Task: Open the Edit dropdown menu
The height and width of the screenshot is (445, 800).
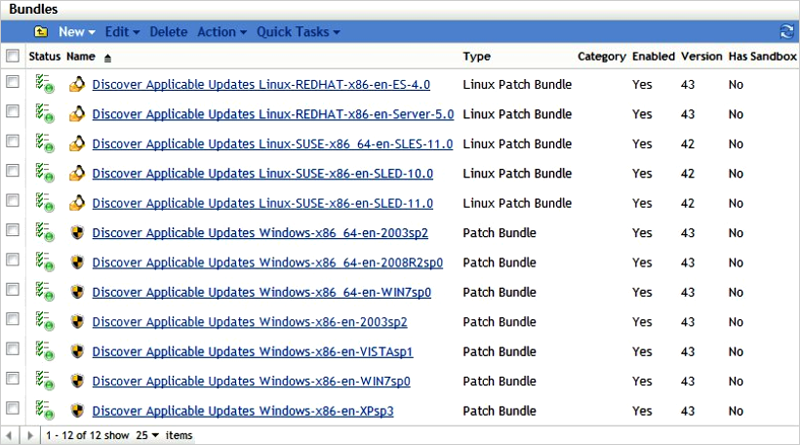Action: [x=122, y=32]
